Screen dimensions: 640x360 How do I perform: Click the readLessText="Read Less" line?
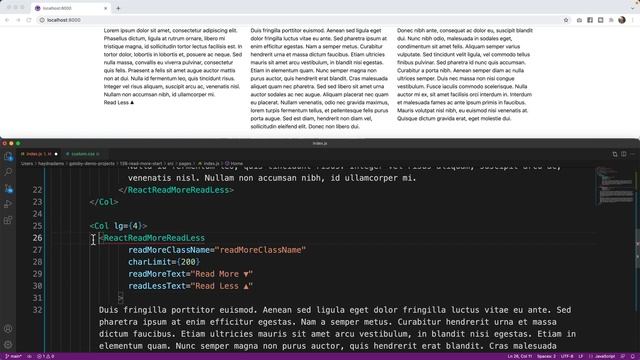tap(190, 286)
